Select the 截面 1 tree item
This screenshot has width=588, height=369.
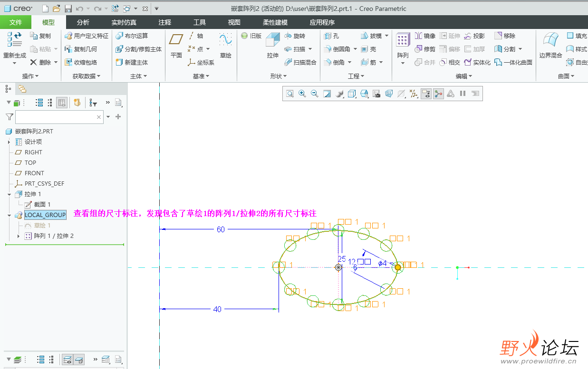pos(38,205)
